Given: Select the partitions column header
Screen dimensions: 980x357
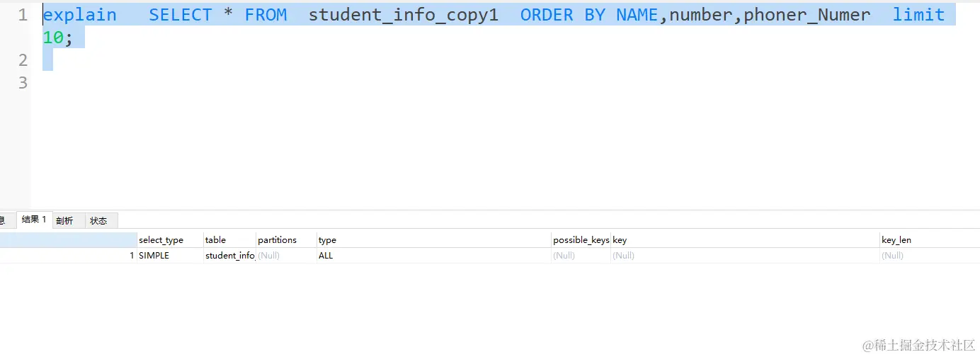Looking at the screenshot, I should point(286,240).
